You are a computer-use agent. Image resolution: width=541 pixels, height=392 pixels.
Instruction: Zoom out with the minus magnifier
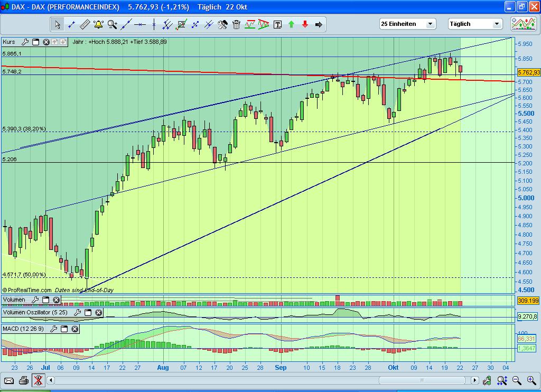point(517,380)
